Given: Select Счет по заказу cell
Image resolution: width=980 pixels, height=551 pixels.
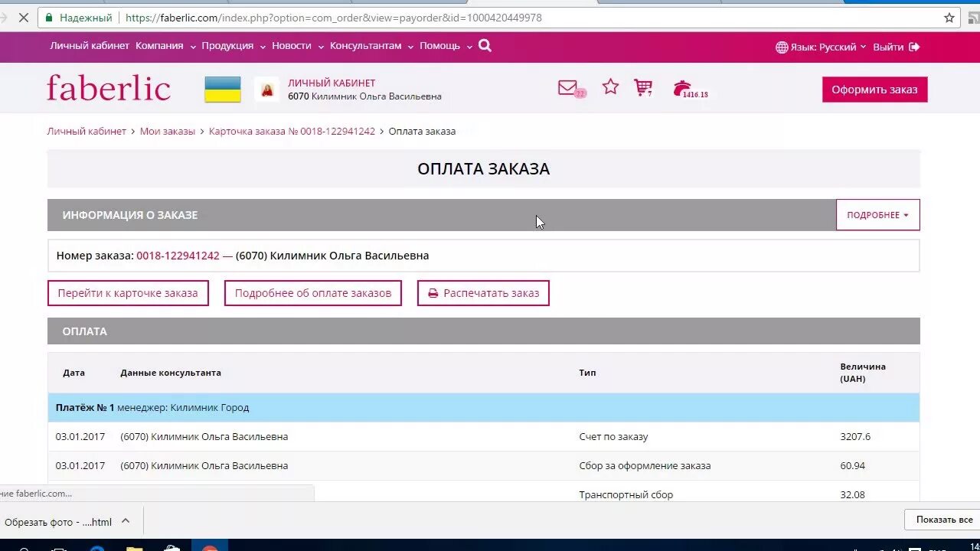Looking at the screenshot, I should (613, 436).
